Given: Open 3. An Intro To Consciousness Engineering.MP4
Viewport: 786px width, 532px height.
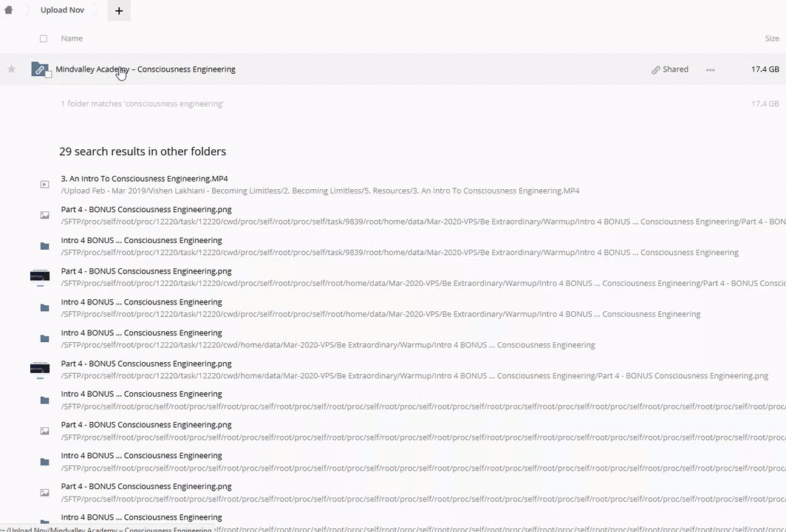Looking at the screenshot, I should point(144,179).
